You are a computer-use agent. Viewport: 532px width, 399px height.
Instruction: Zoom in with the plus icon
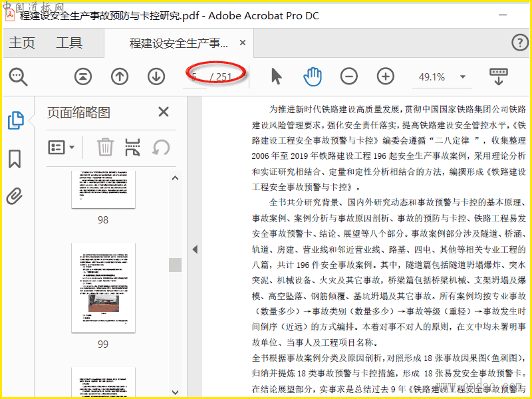386,76
